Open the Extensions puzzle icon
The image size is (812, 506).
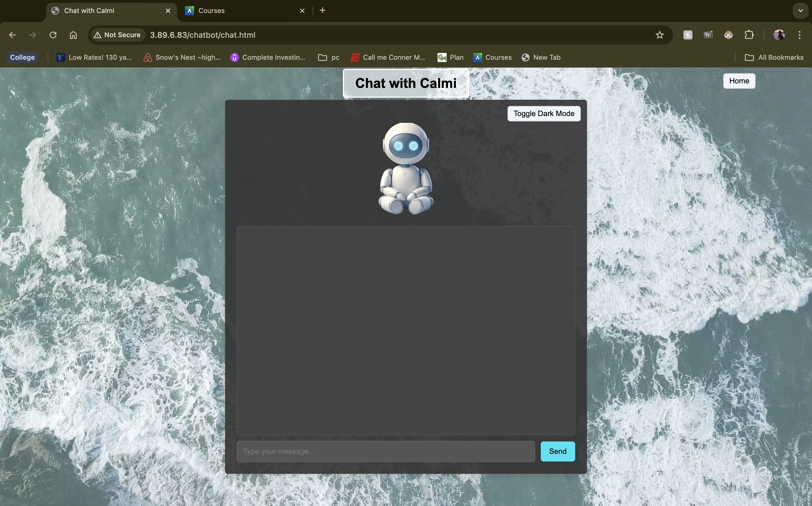coord(749,35)
